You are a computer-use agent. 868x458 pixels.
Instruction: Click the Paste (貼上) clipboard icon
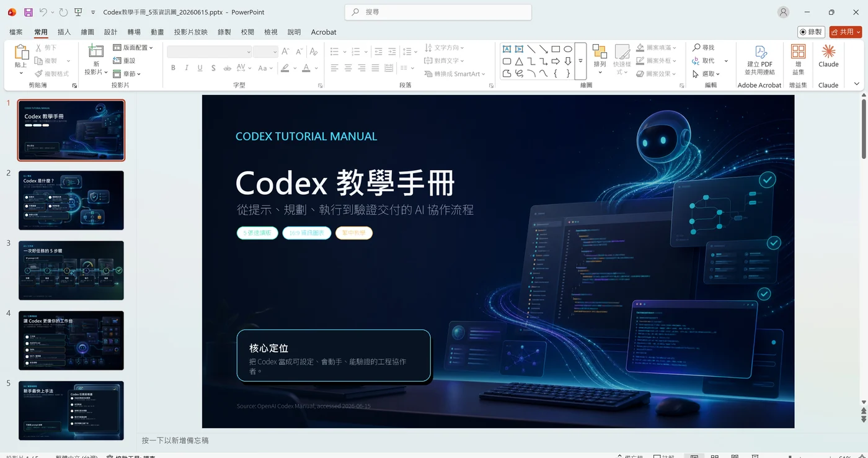tap(21, 52)
